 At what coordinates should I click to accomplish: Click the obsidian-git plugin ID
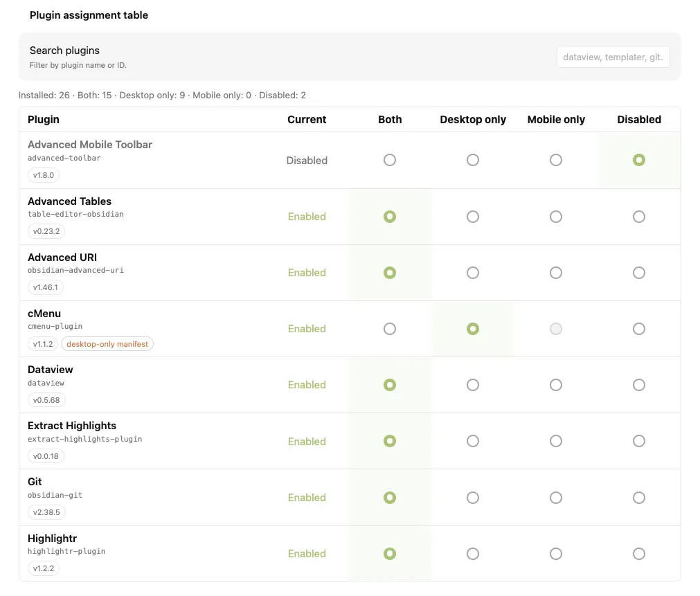tap(55, 495)
